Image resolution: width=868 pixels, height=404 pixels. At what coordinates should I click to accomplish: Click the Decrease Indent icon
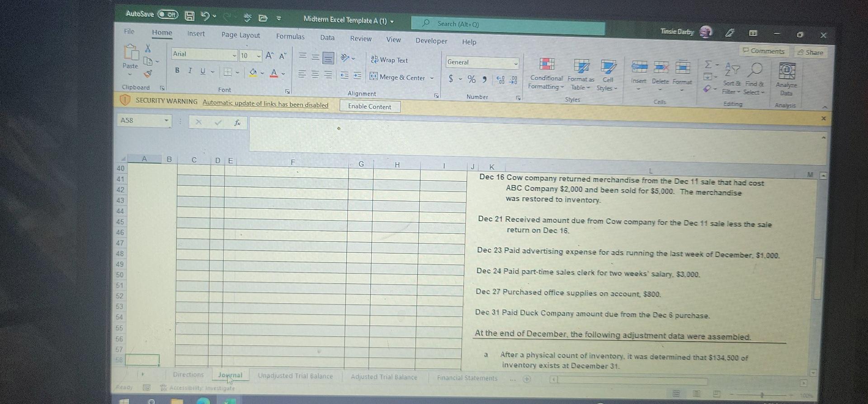(344, 75)
